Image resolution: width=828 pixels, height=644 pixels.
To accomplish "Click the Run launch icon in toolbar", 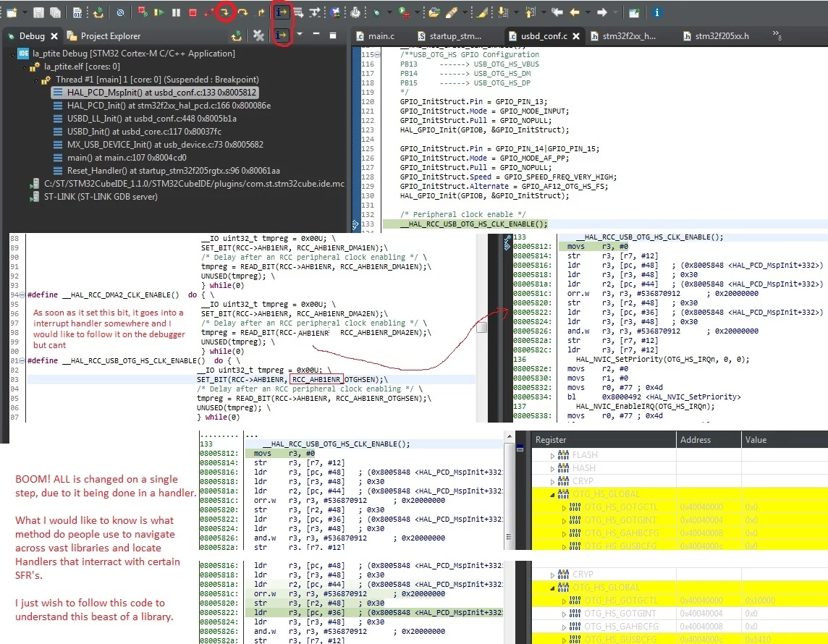I will (404, 12).
